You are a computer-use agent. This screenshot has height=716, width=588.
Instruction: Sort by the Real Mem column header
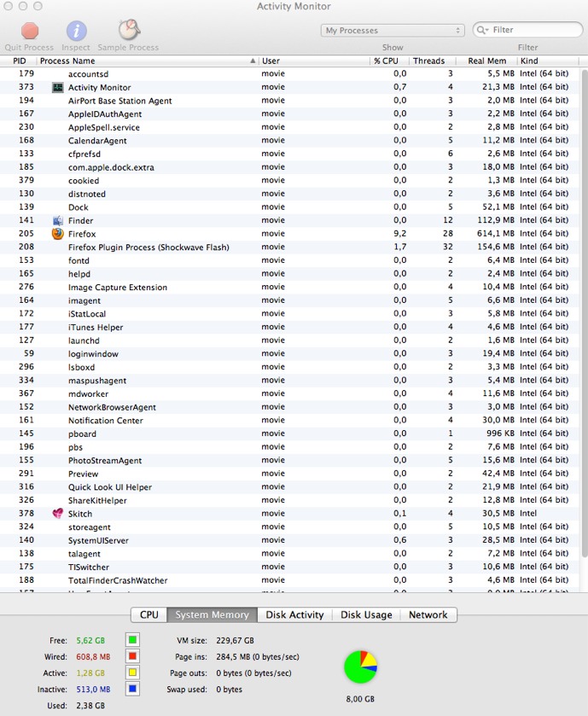click(x=486, y=61)
